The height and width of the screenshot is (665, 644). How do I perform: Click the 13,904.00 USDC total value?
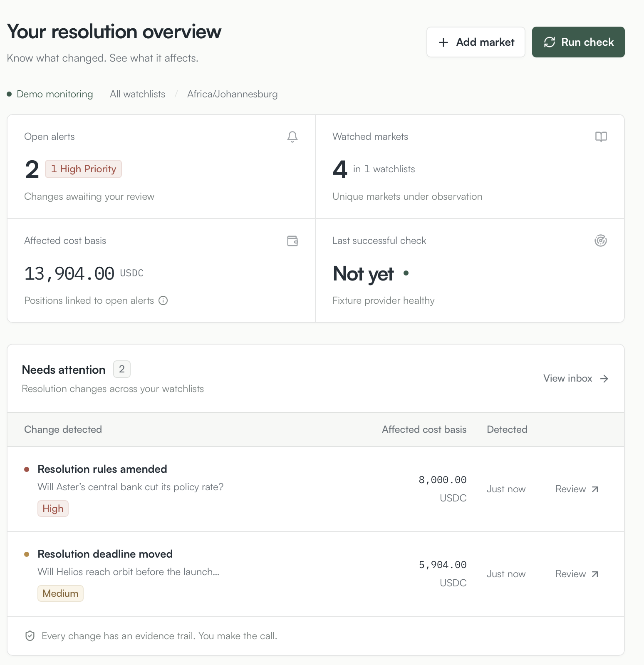pyautogui.click(x=84, y=273)
